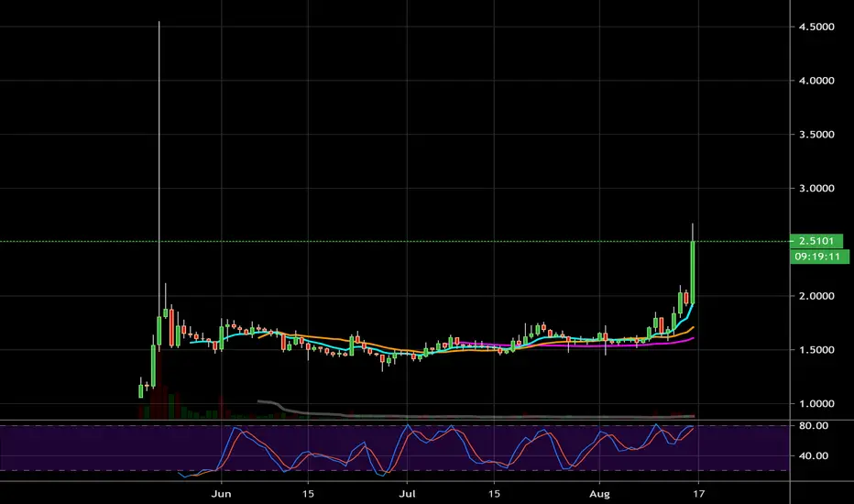Click the 40.00 oscillator scale label
Image resolution: width=854 pixels, height=504 pixels.
coord(813,456)
